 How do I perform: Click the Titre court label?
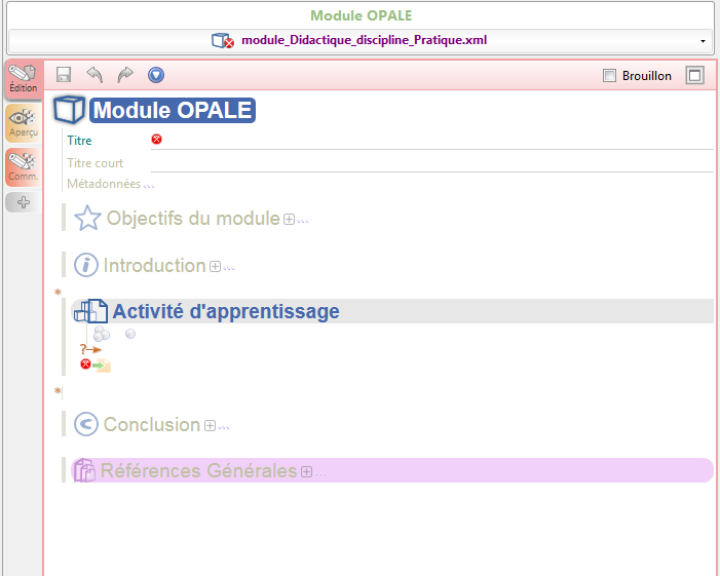95,163
